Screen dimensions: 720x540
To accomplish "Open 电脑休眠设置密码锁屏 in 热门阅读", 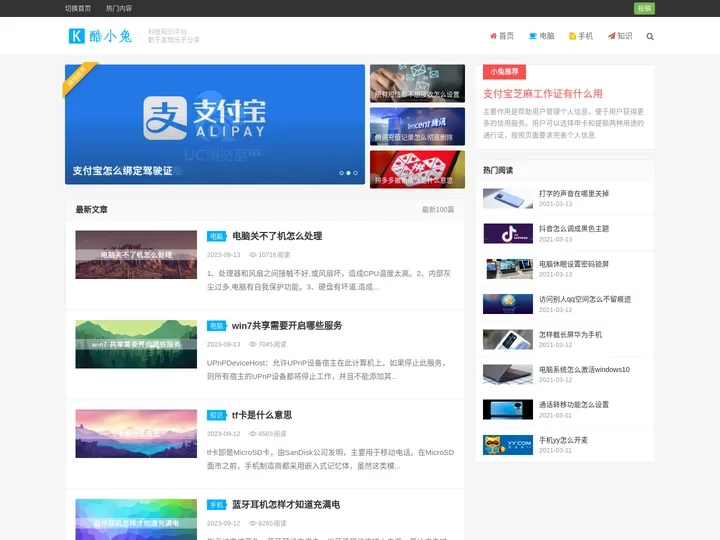I will pyautogui.click(x=574, y=264).
